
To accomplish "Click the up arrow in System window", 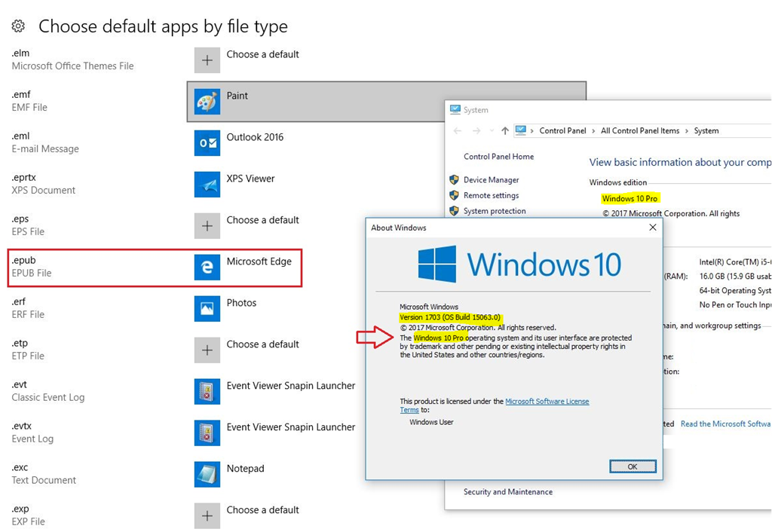I will tap(504, 131).
